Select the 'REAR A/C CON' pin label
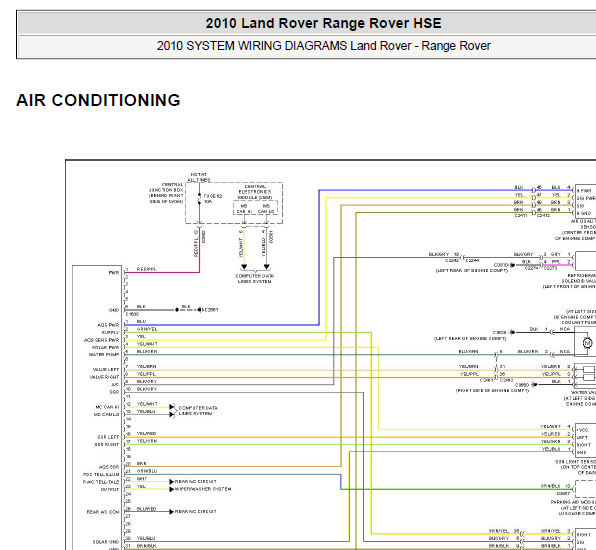Viewport: 596px width, 550px height. click(x=103, y=512)
